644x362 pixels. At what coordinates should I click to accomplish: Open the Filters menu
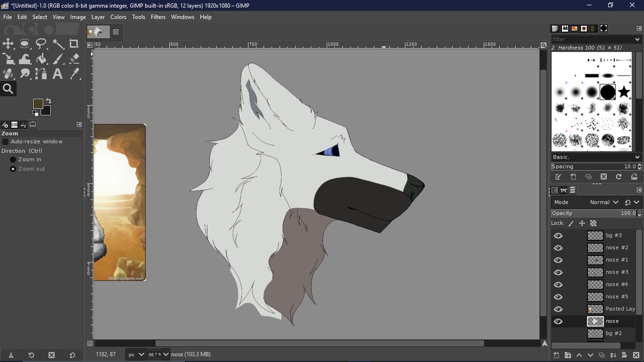tap(158, 17)
